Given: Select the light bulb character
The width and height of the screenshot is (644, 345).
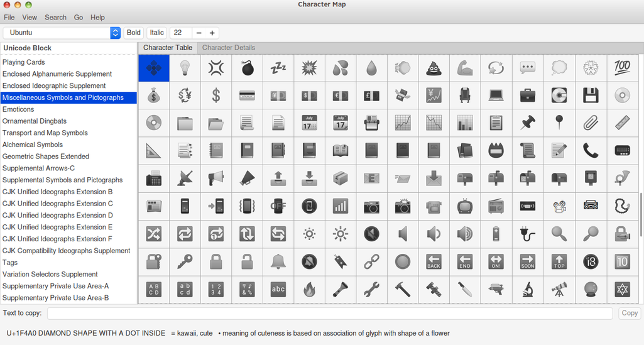Looking at the screenshot, I should click(185, 68).
